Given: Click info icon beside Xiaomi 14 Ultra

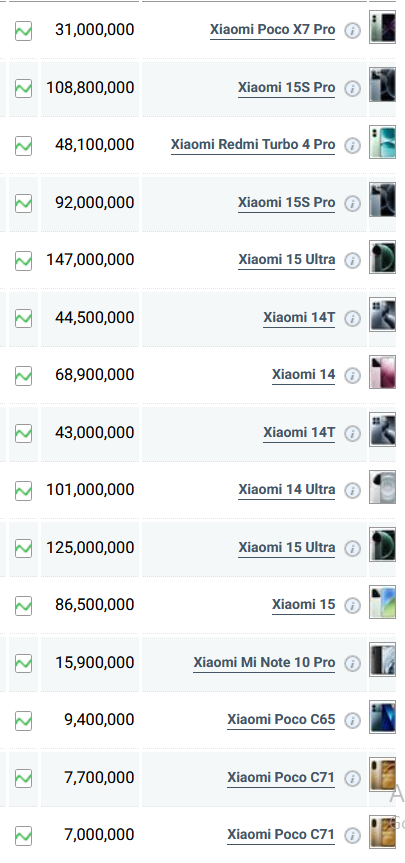Looking at the screenshot, I should [352, 490].
